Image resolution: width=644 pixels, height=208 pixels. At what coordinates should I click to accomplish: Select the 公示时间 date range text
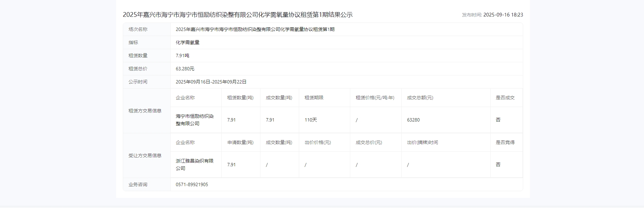click(x=211, y=82)
